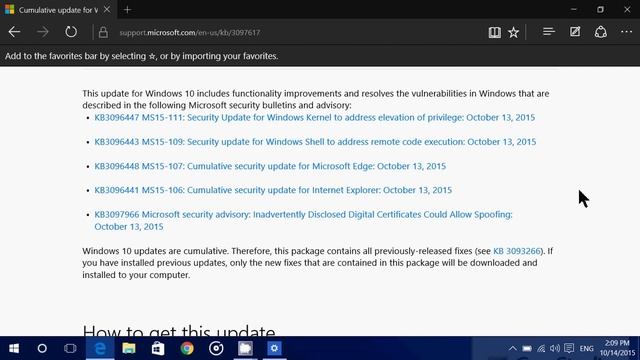The height and width of the screenshot is (360, 640).
Task: Close the Cumulative update tab
Action: [x=107, y=9]
